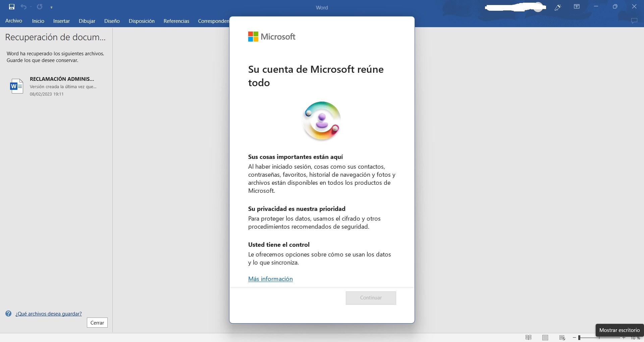Viewport: 644px width, 342px height.
Task: Click the Undo arrow icon
Action: (x=23, y=7)
